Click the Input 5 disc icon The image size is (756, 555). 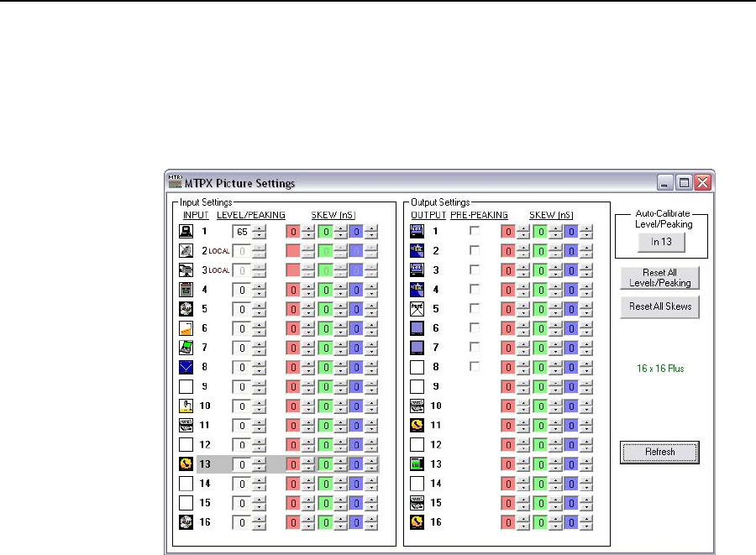(186, 309)
